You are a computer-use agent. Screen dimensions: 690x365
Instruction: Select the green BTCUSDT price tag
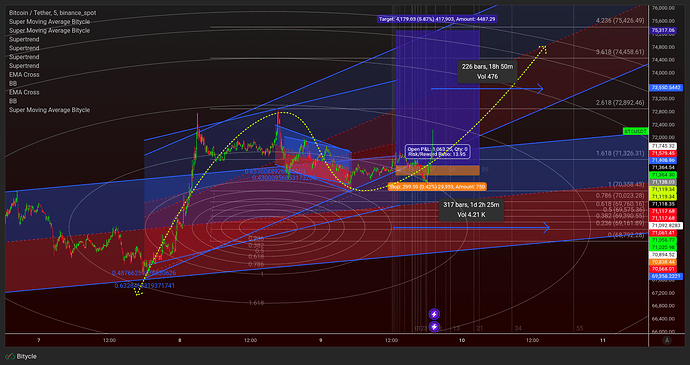pos(635,131)
